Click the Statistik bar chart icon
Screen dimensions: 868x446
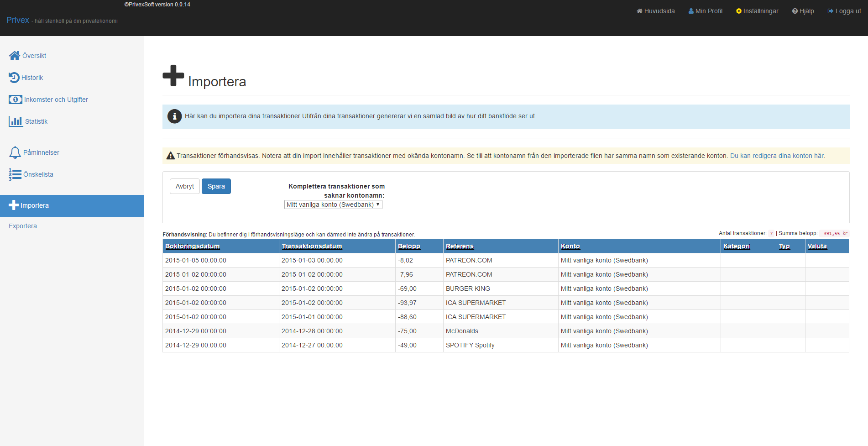coord(16,121)
